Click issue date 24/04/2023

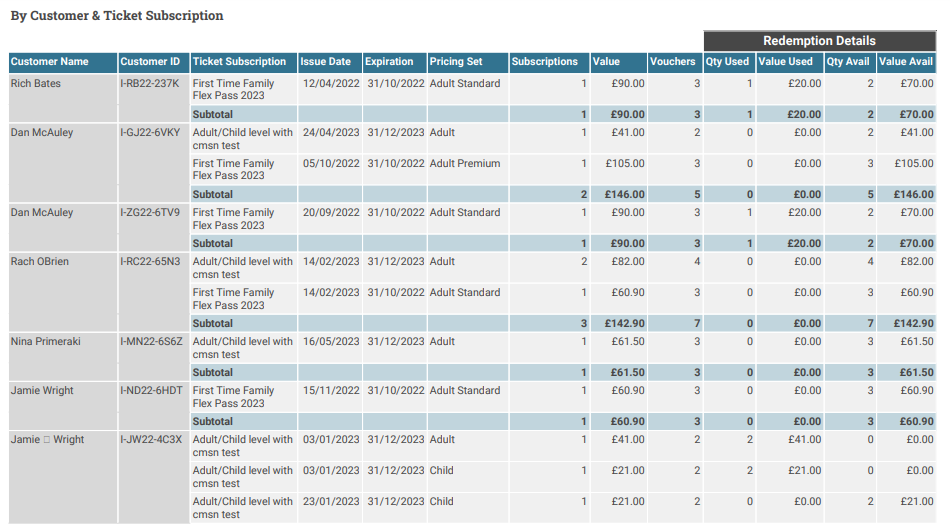pyautogui.click(x=331, y=133)
